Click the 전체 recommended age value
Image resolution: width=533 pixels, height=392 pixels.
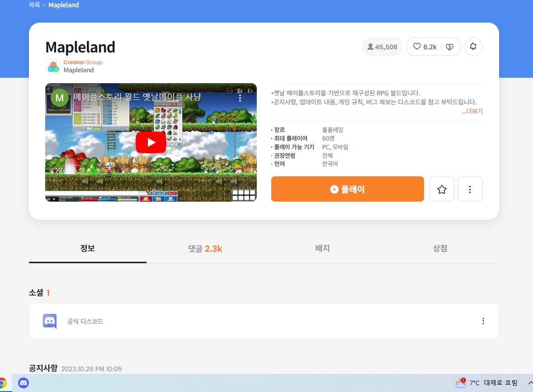coord(327,156)
